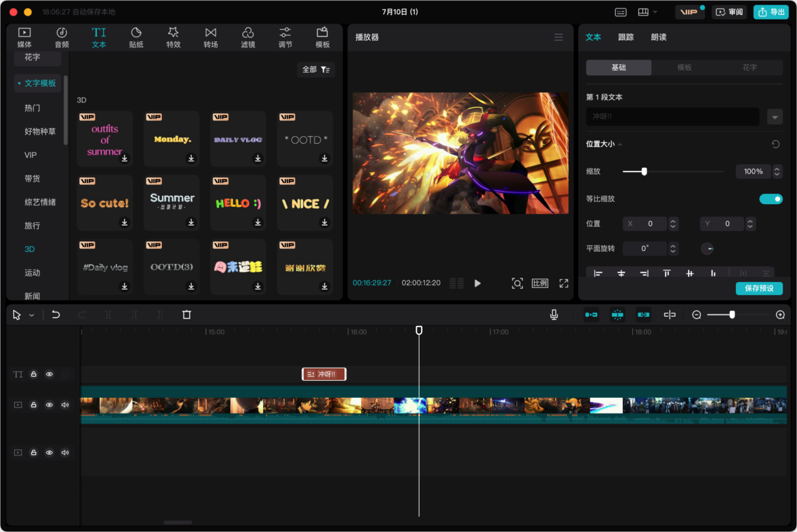Toggle auto snapping icon in timeline
Screen dimensions: 797x532
617,314
